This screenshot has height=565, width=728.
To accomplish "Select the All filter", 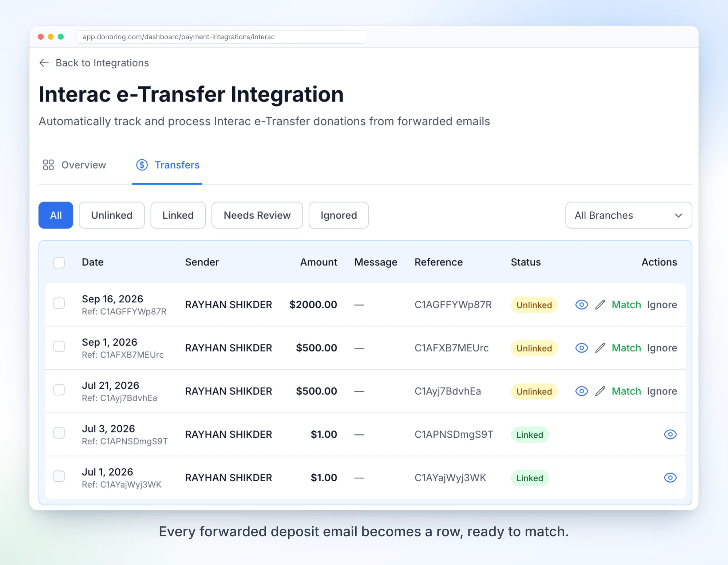I will coord(56,215).
